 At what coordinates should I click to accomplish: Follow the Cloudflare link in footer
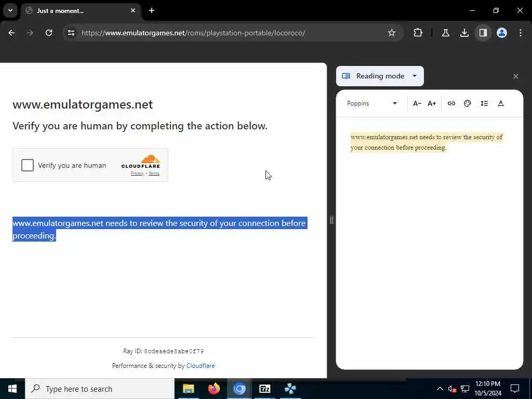[x=201, y=366]
